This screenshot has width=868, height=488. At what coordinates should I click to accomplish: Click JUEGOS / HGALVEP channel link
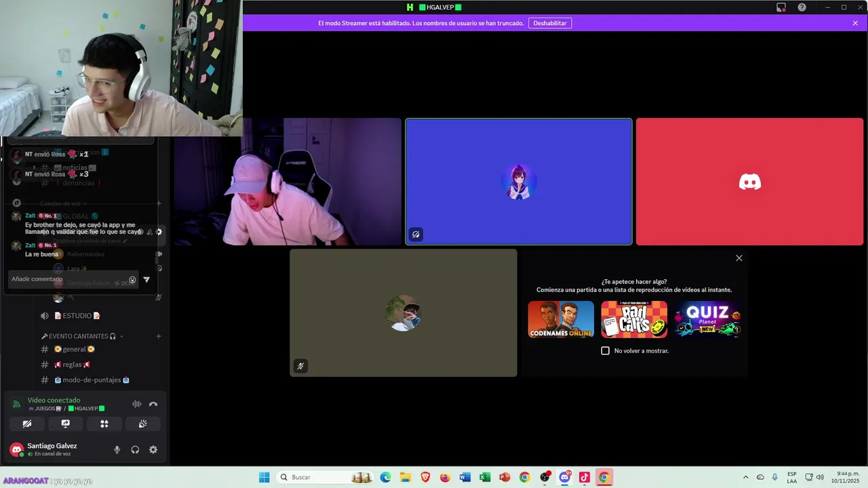66,409
